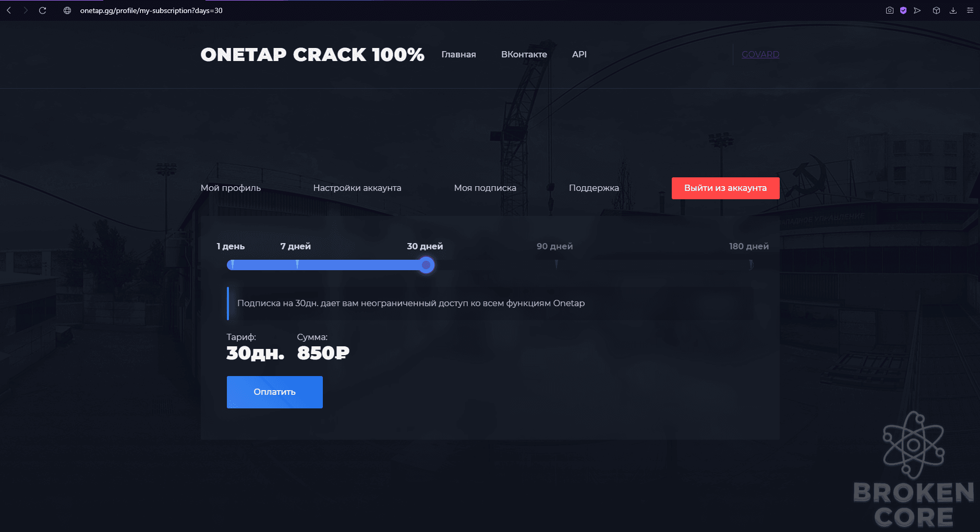This screenshot has height=532, width=980.
Task: Open the Главная navigation link
Action: 458,54
